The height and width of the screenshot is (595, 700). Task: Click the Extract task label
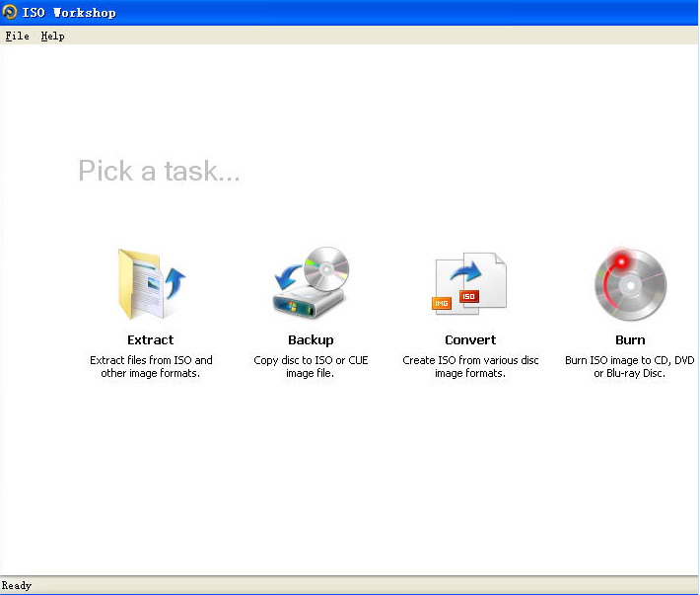click(151, 340)
